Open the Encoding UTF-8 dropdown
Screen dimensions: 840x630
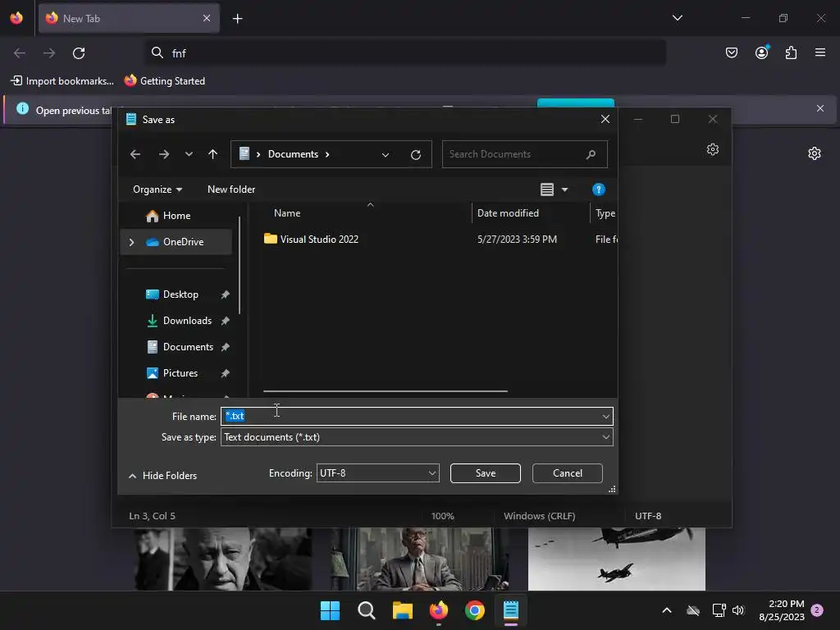click(x=377, y=473)
